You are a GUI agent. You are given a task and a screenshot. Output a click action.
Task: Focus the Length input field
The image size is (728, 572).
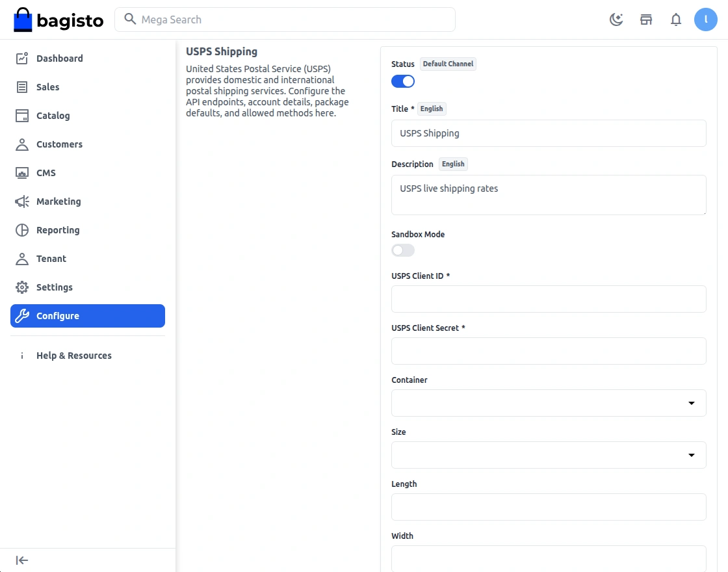(549, 507)
